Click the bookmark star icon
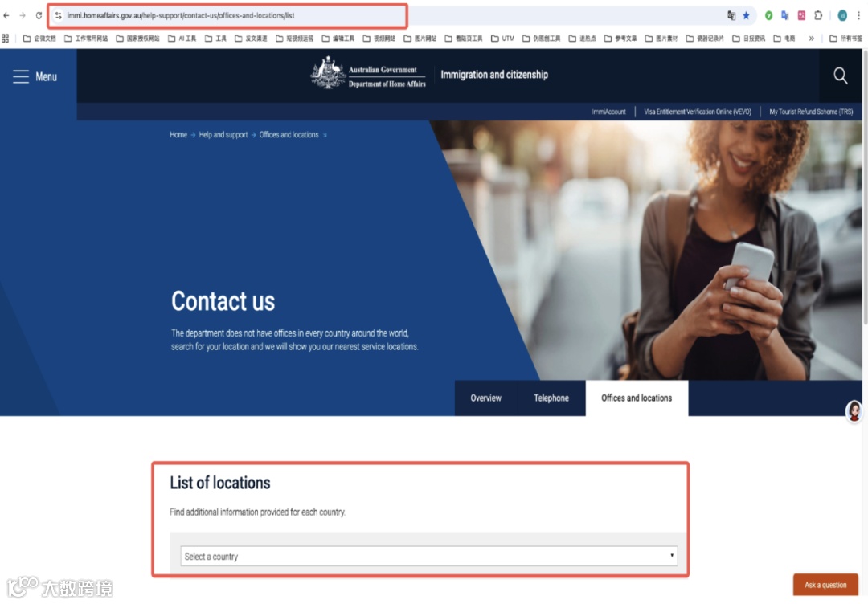The image size is (868, 604). [x=746, y=15]
